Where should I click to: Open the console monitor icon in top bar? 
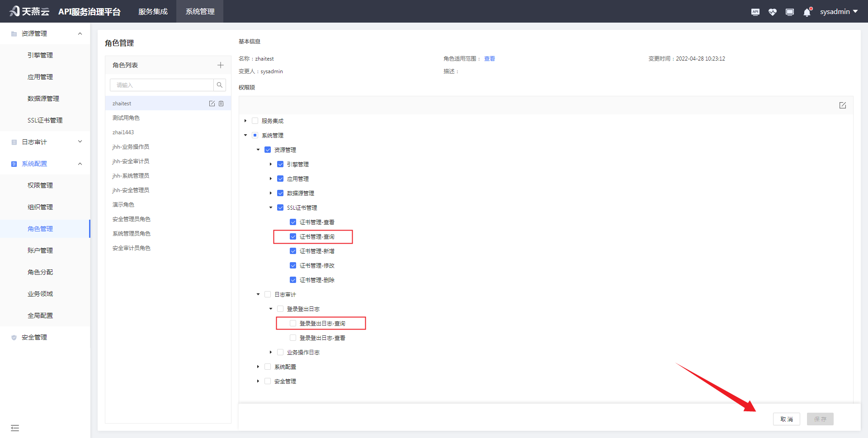[790, 12]
